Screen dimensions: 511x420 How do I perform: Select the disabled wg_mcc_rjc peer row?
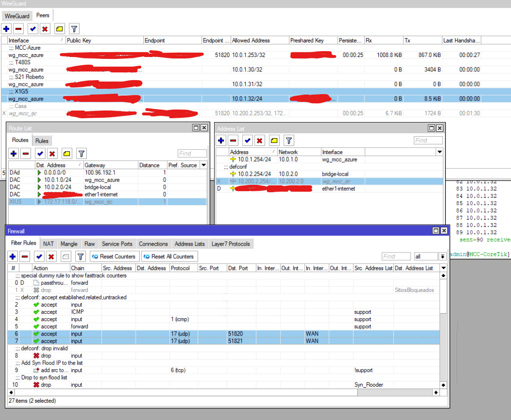click(x=256, y=113)
